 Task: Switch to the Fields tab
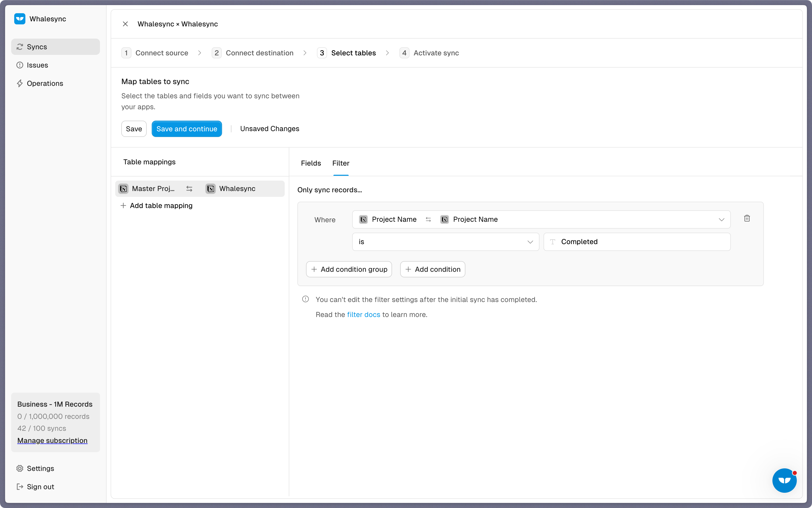[x=311, y=163]
